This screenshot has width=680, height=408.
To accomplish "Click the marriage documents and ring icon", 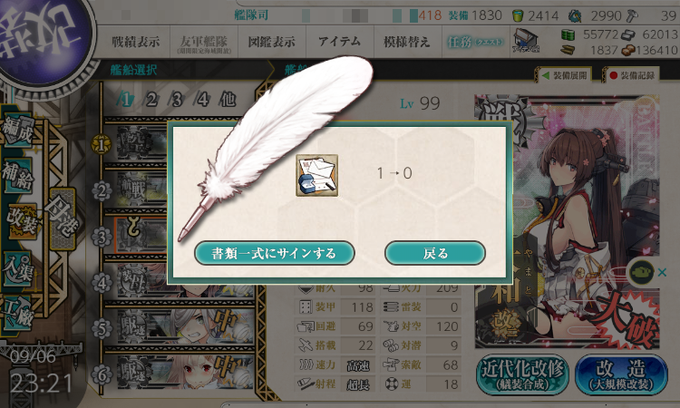I will 317,176.
